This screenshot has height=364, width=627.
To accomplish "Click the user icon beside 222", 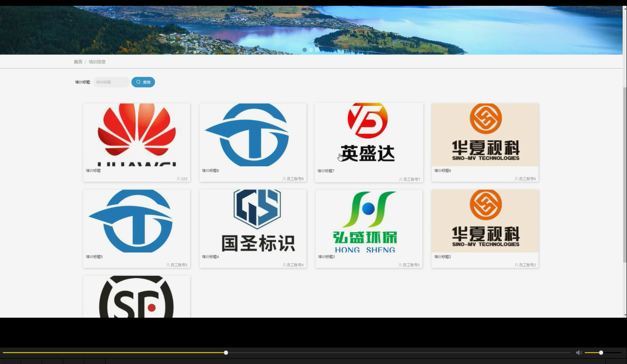I will pyautogui.click(x=178, y=179).
